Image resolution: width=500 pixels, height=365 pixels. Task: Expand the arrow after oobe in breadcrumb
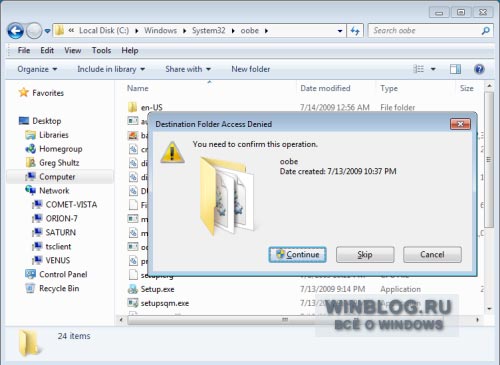pos(266,31)
